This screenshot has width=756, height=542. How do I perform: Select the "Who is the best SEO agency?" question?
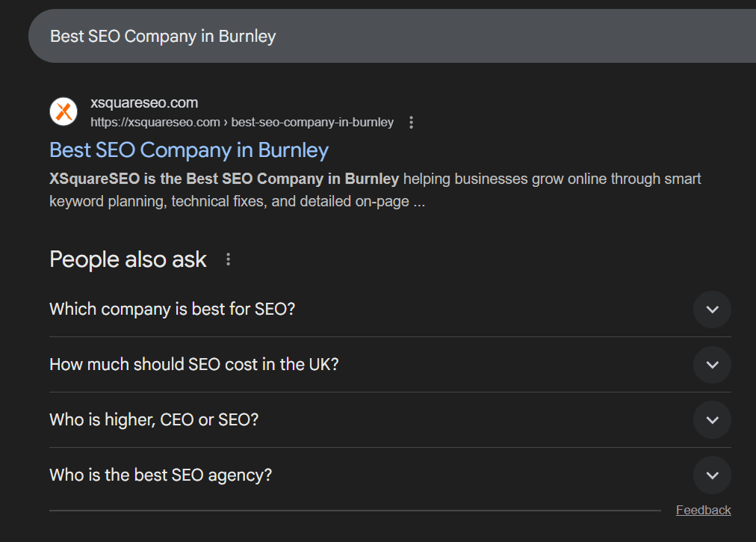tap(160, 475)
